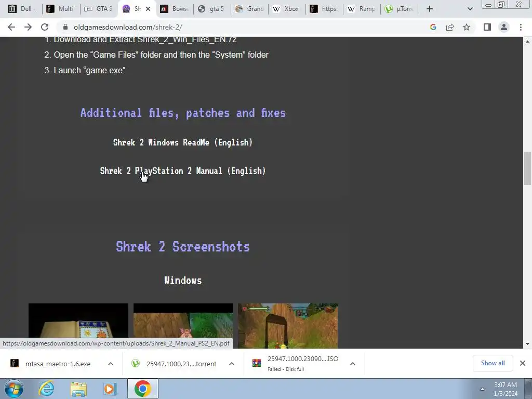Click the Shrek 2 Screenshots heading
Screen dimensions: 532x399
pyautogui.click(x=183, y=246)
